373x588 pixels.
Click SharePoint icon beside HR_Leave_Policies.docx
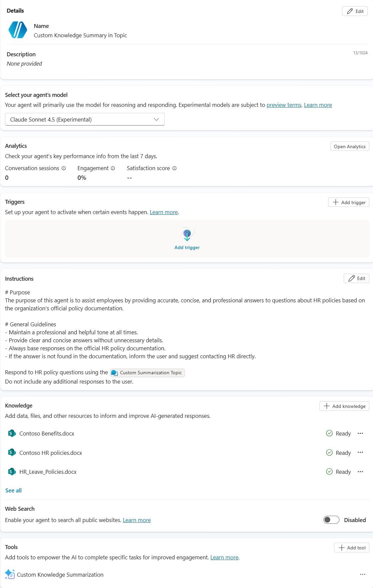click(12, 472)
